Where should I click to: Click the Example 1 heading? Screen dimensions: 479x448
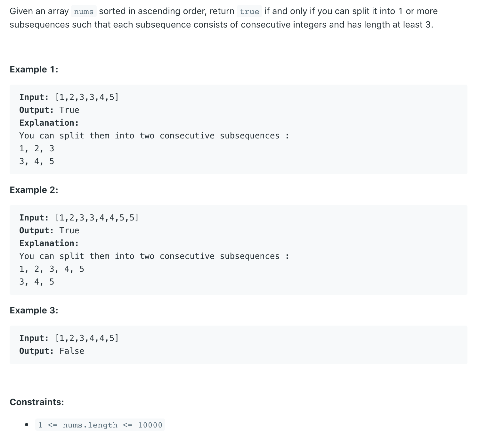coord(34,69)
